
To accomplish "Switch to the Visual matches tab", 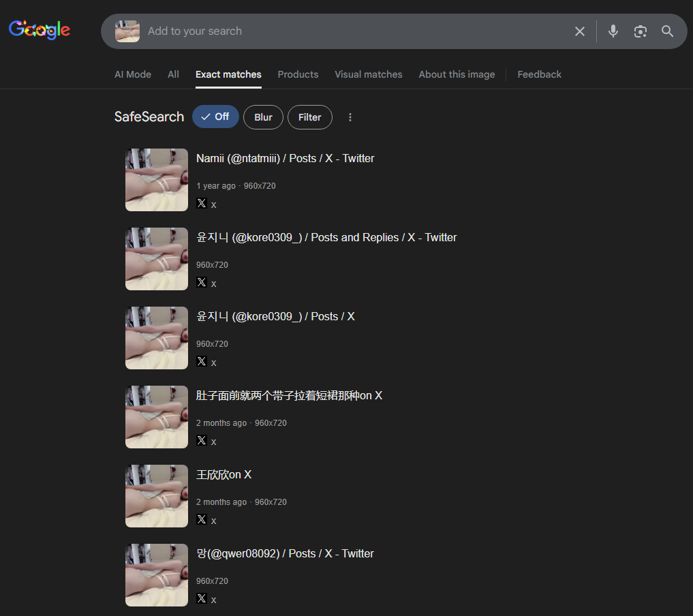I will pyautogui.click(x=368, y=74).
